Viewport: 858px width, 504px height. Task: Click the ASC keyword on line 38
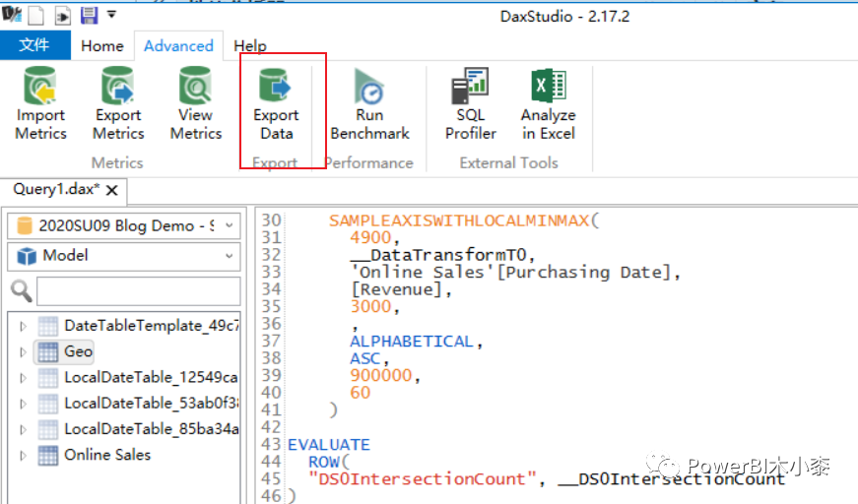[365, 358]
